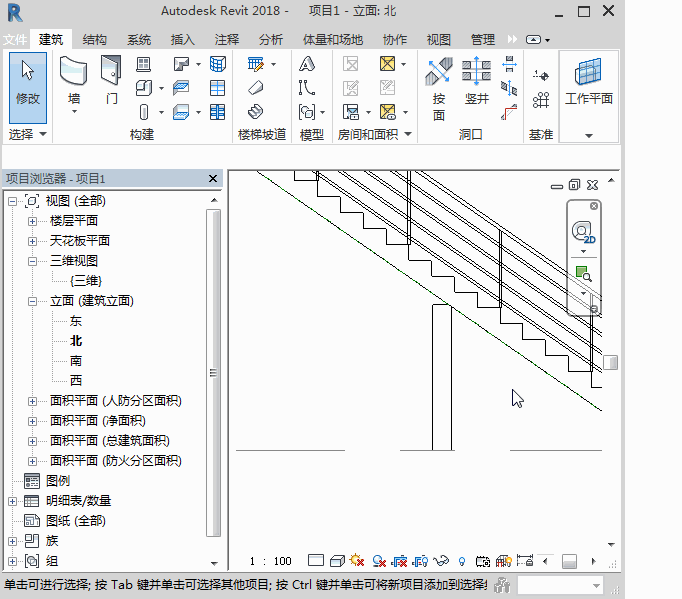
Task: Open the 南 elevation view
Action: pyautogui.click(x=76, y=361)
